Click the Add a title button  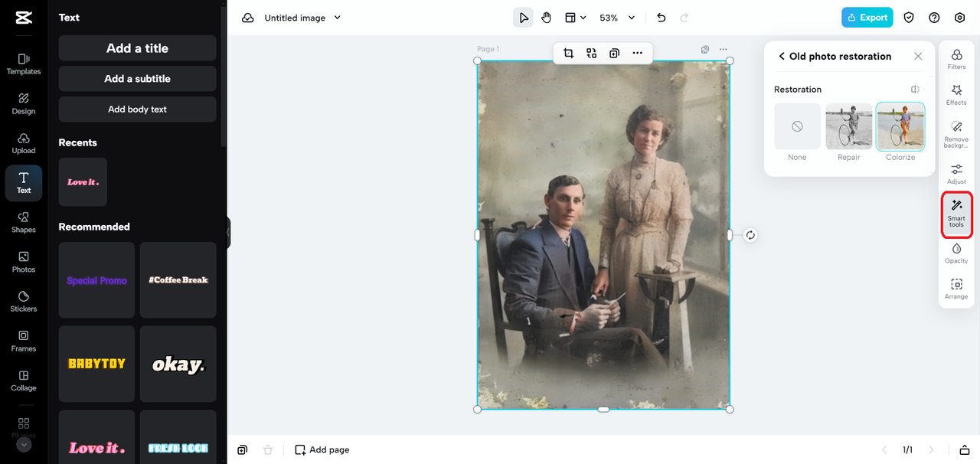[138, 48]
